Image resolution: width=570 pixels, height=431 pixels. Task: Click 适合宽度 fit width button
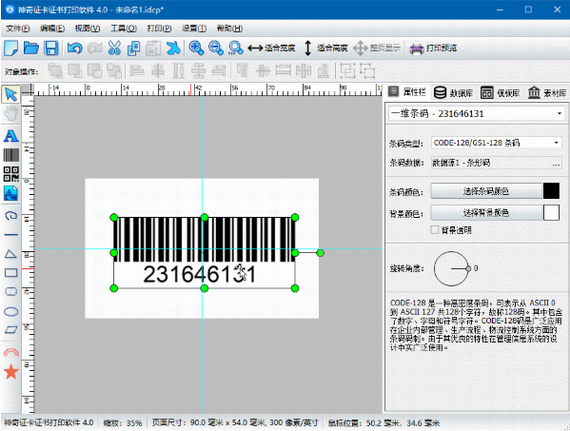(x=271, y=48)
